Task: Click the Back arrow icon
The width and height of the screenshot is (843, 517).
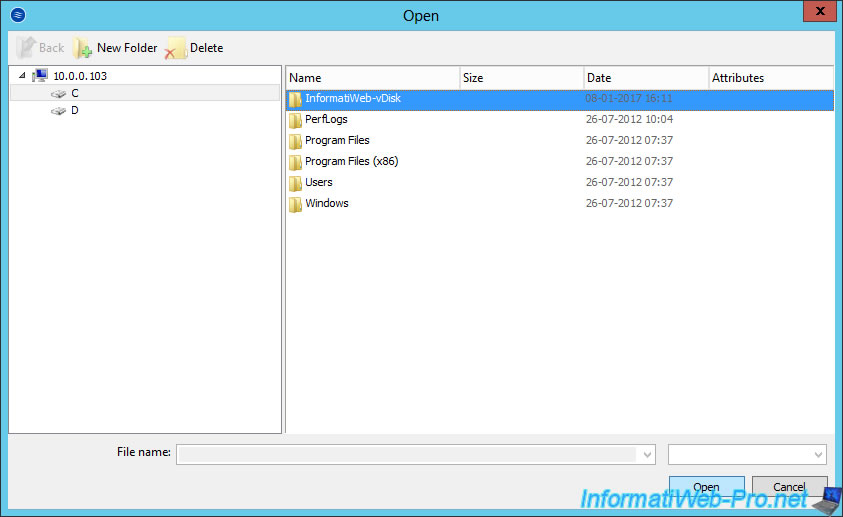Action: tap(27, 48)
